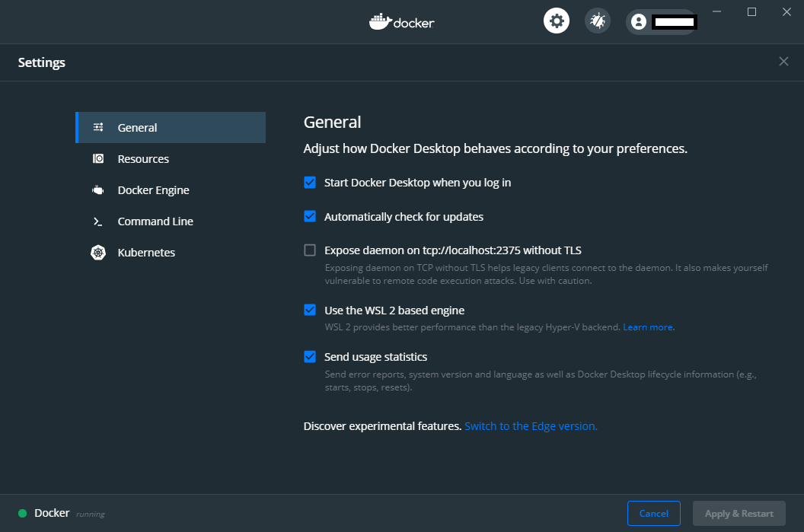Click the redacted account name field
The height and width of the screenshot is (532, 804).
click(x=675, y=21)
